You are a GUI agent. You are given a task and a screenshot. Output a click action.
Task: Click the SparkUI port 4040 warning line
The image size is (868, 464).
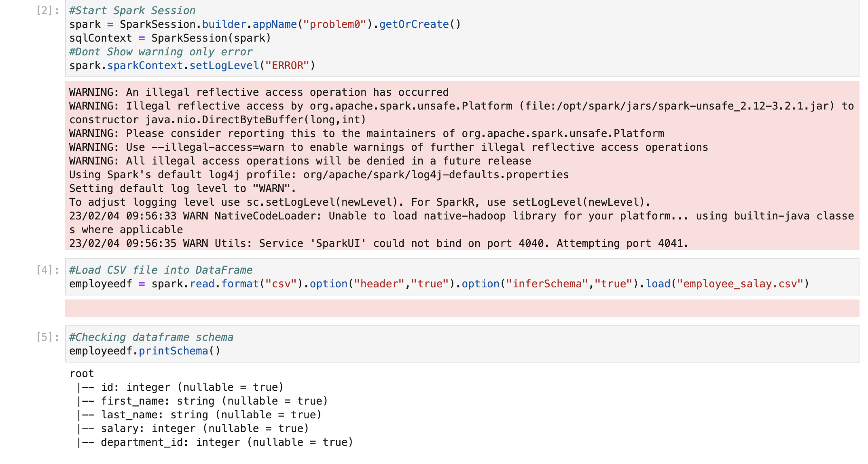coord(378,244)
